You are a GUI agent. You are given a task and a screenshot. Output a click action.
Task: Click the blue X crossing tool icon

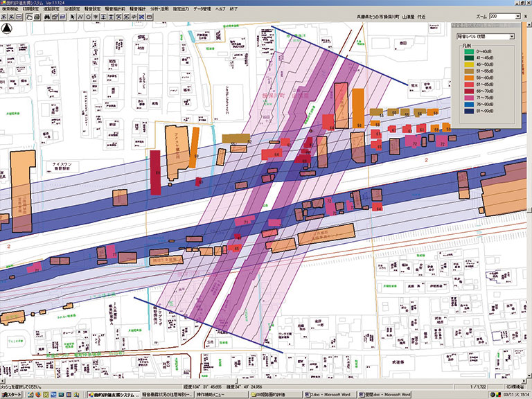coord(141,17)
